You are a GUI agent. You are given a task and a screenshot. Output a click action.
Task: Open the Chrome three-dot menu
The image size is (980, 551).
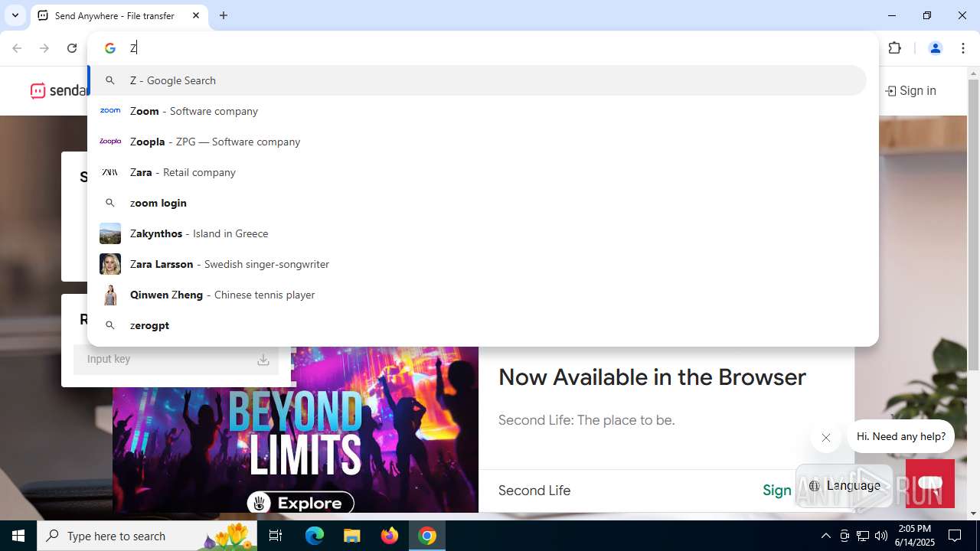tap(963, 48)
